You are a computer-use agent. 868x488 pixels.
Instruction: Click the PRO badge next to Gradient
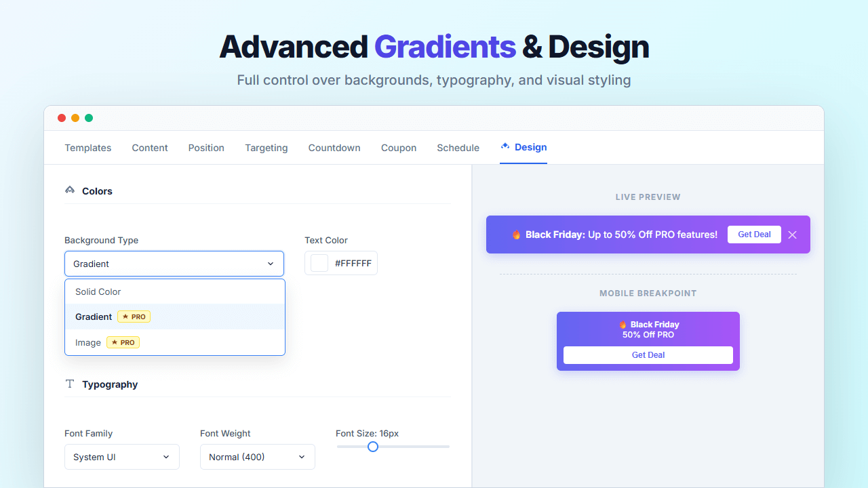(x=134, y=317)
